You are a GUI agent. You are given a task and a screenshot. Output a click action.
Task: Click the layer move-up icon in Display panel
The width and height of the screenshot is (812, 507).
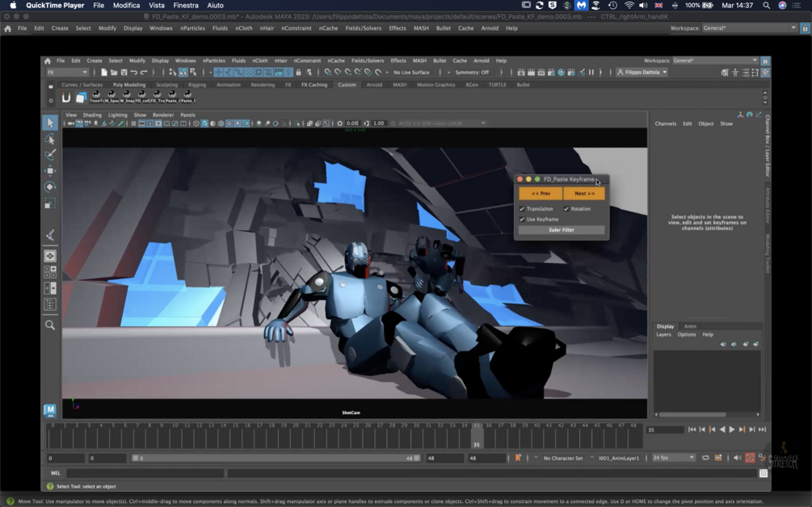point(723,344)
